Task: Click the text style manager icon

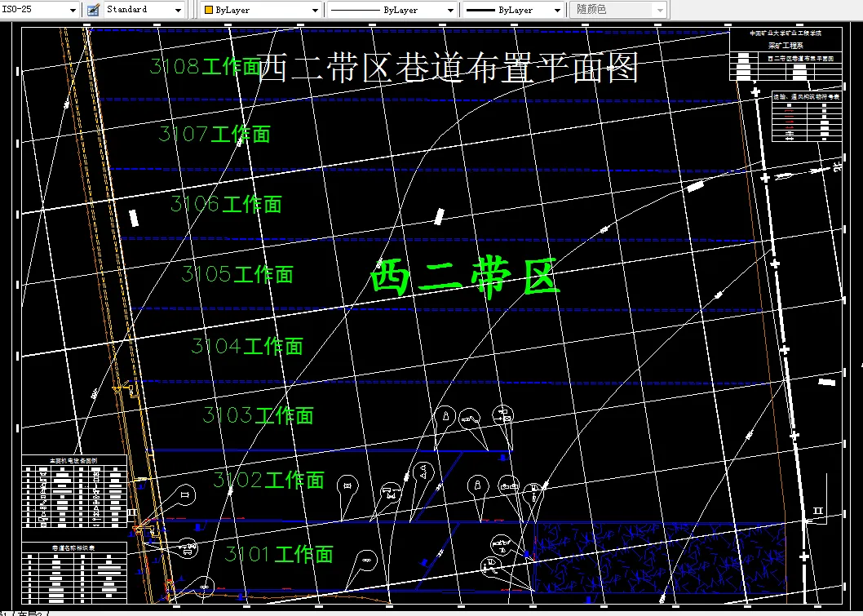Action: pos(94,9)
